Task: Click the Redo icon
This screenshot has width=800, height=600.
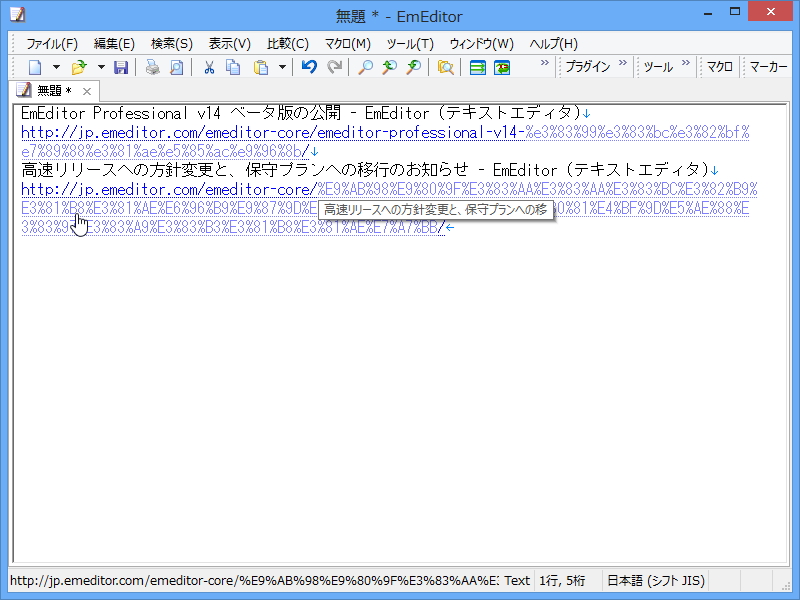Action: 334,67
